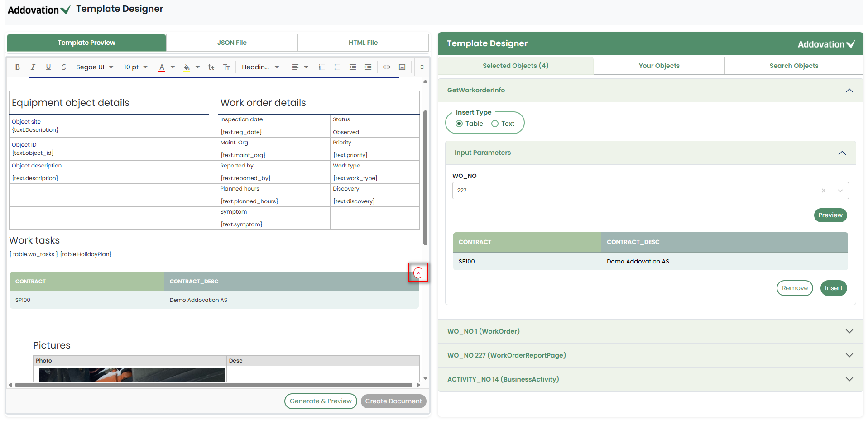
Task: Open the Search Objects tab
Action: pos(793,66)
